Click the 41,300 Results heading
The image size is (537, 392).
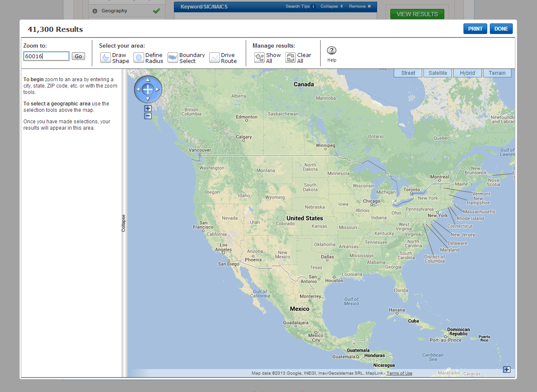pyautogui.click(x=55, y=29)
